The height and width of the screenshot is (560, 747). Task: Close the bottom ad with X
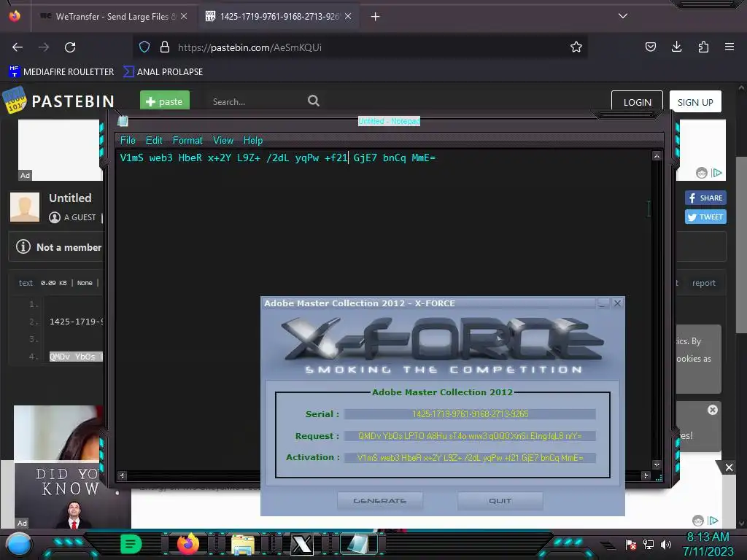pyautogui.click(x=729, y=467)
